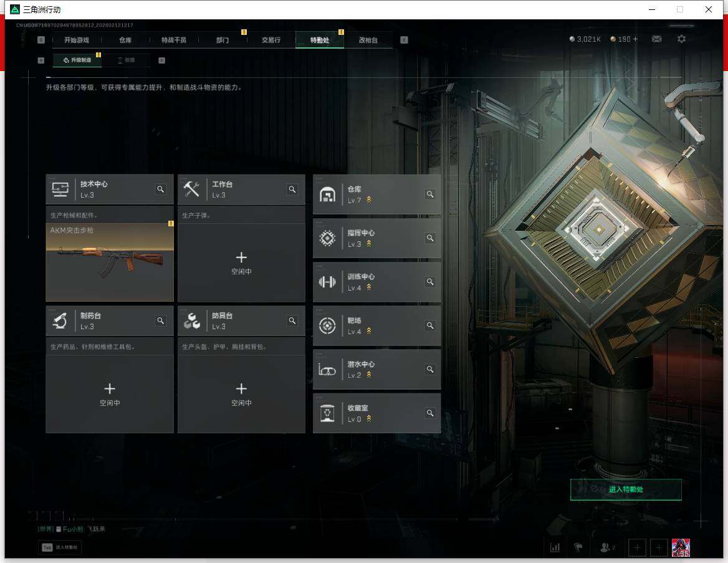
Task: Inspect 潜水中心 with its magnifier icon
Action: pos(430,369)
